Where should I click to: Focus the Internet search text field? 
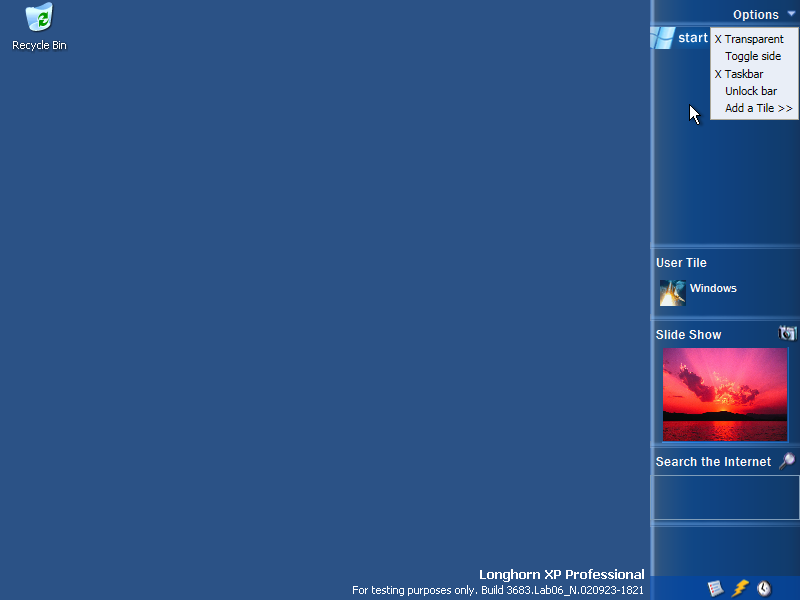tap(726, 497)
